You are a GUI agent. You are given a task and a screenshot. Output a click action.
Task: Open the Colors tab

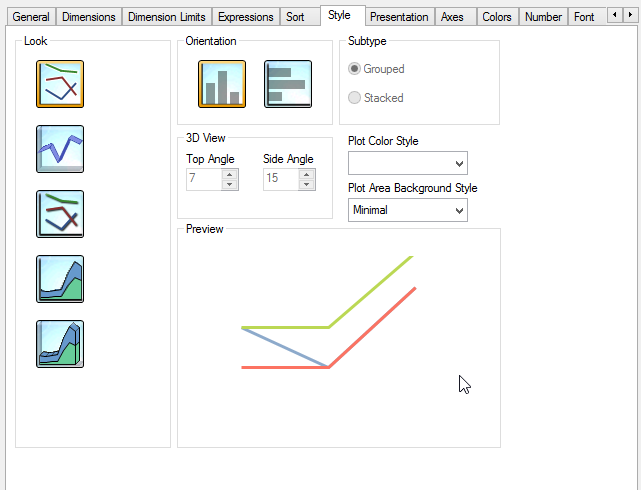pos(496,17)
